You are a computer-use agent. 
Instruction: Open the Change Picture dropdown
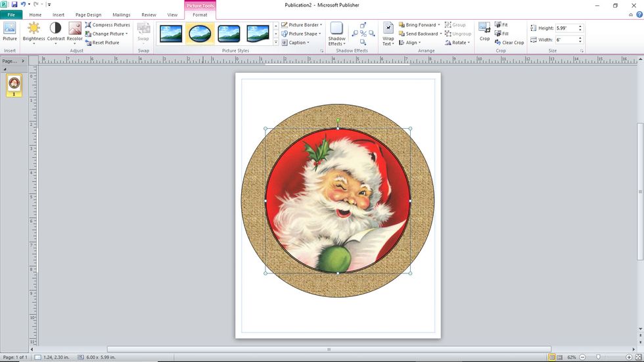coord(106,34)
